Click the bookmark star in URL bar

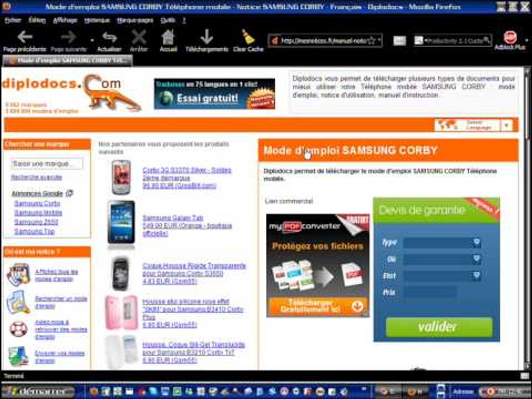tap(371, 40)
